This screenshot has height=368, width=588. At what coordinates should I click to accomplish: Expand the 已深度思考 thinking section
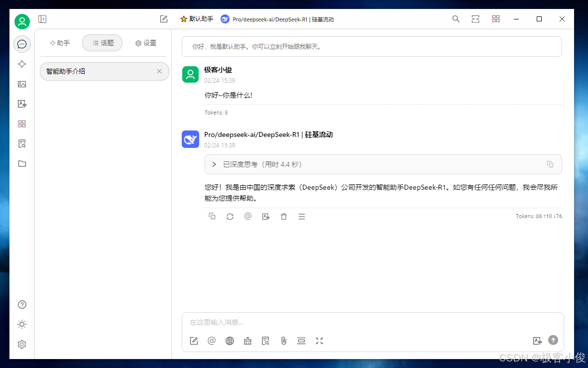point(383,164)
